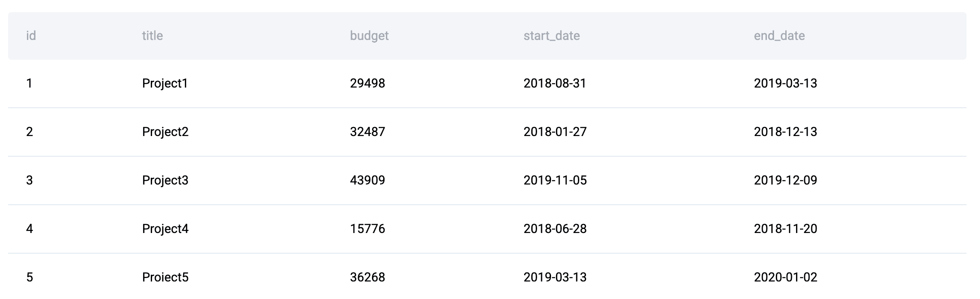980x299 pixels.
Task: Click end date 2018-11-20
Action: [x=785, y=229]
